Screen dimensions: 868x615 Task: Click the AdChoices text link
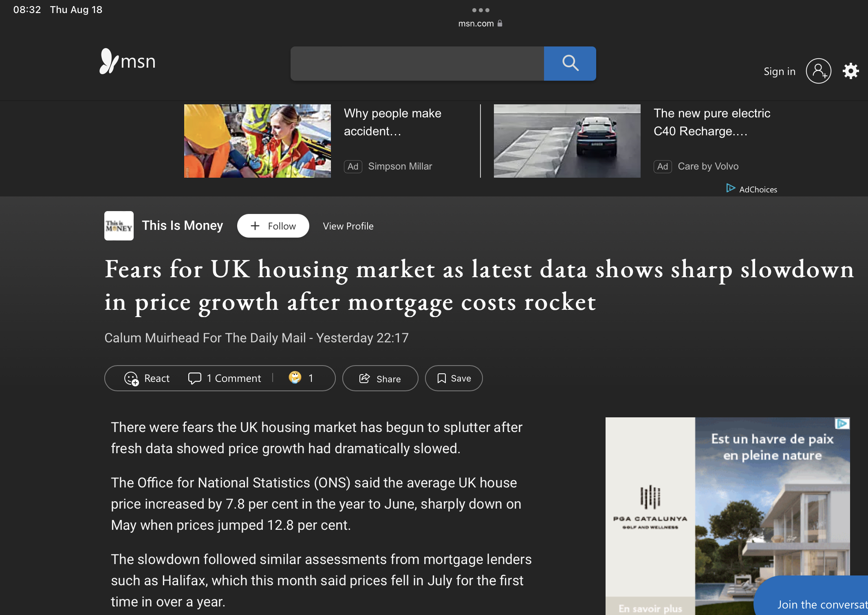tap(758, 190)
